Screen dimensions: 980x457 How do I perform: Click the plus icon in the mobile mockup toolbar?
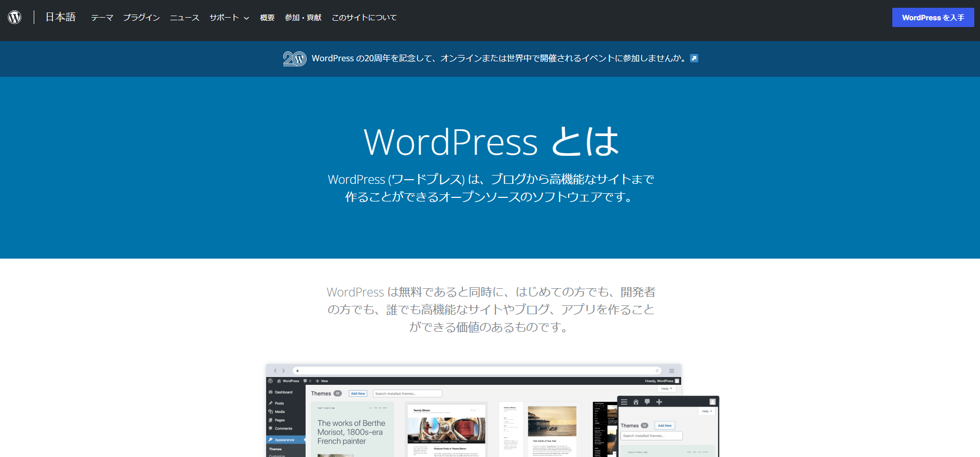[x=659, y=402]
